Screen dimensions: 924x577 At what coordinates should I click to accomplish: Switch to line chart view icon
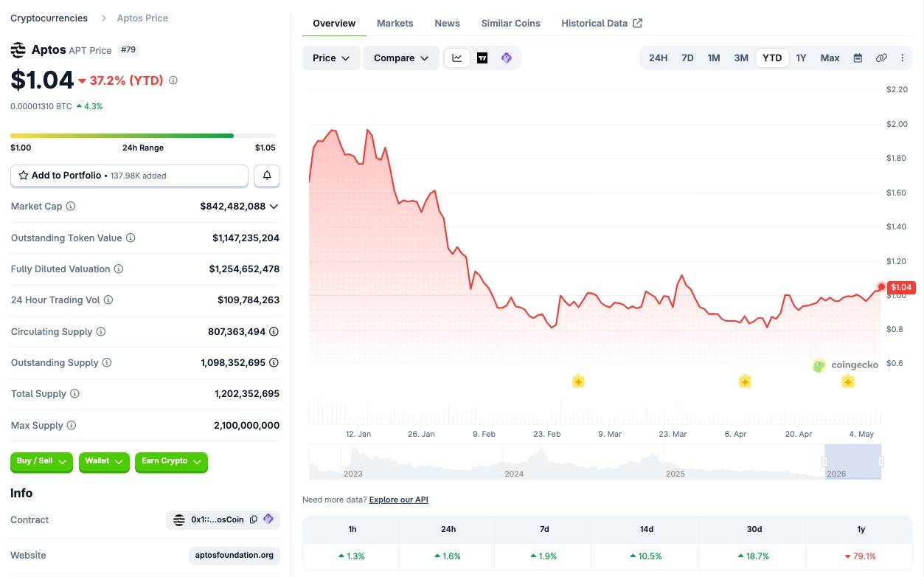pos(457,58)
